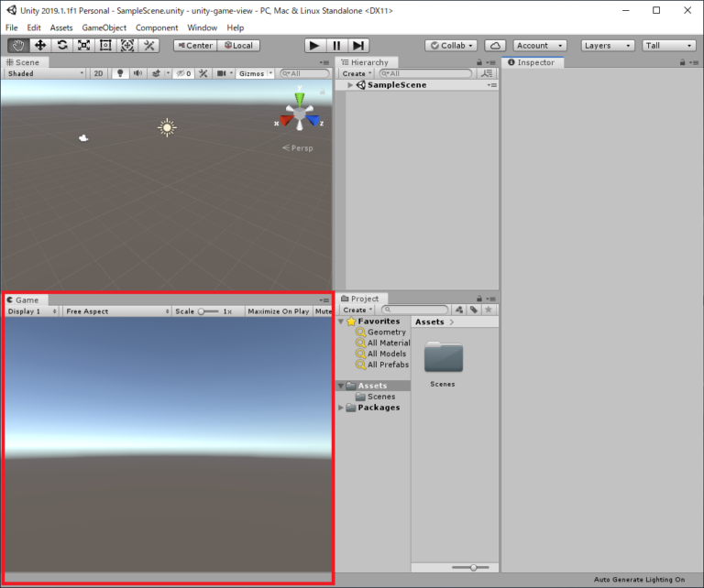Open Layers dropdown
Screen dimensions: 704x588
tap(608, 45)
